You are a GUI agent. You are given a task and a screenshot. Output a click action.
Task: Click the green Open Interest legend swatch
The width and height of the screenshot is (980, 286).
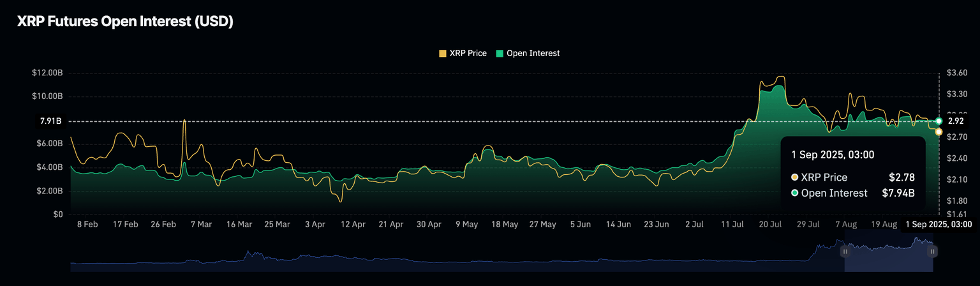(499, 54)
